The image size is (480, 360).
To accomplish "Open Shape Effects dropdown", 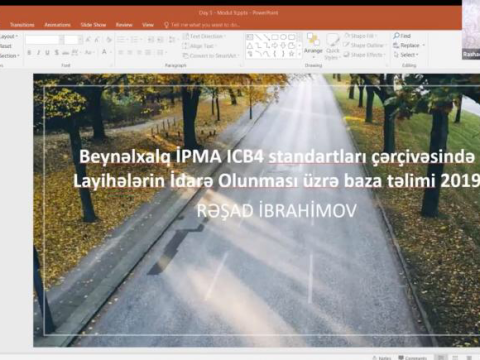I will tap(364, 54).
